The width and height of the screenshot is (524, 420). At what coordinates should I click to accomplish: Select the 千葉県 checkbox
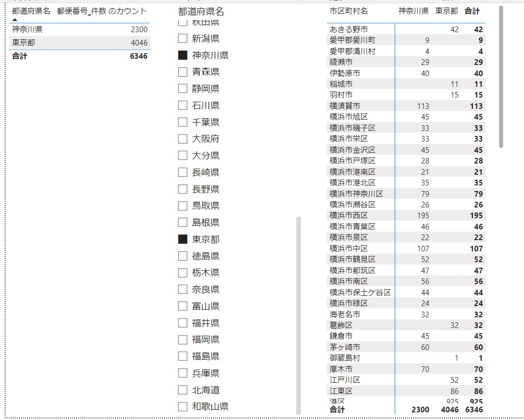[183, 122]
